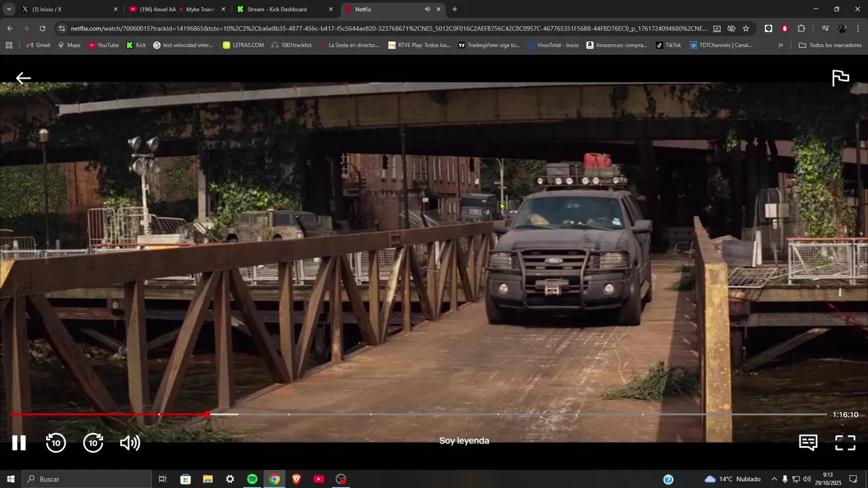868x488 pixels.
Task: Open the Windows Start menu
Action: click(10, 479)
